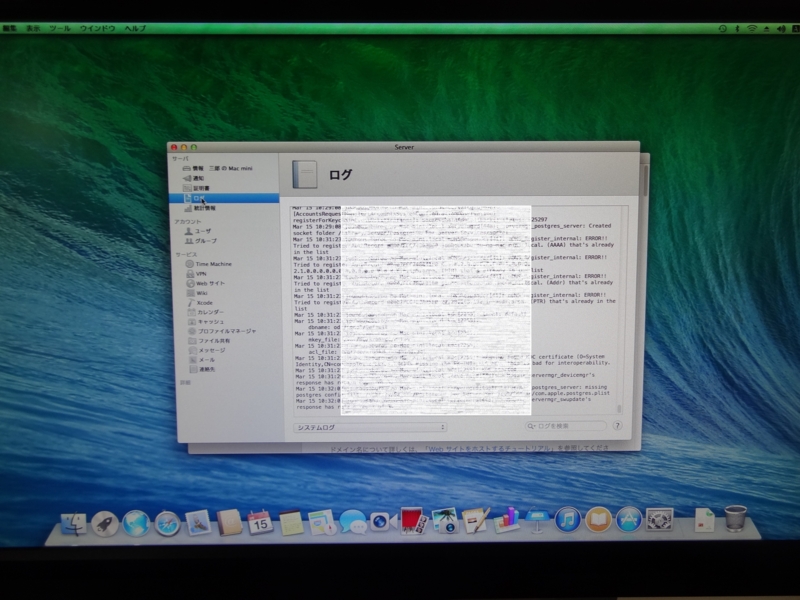
Task: Open メール service in sidebar
Action: pyautogui.click(x=203, y=360)
